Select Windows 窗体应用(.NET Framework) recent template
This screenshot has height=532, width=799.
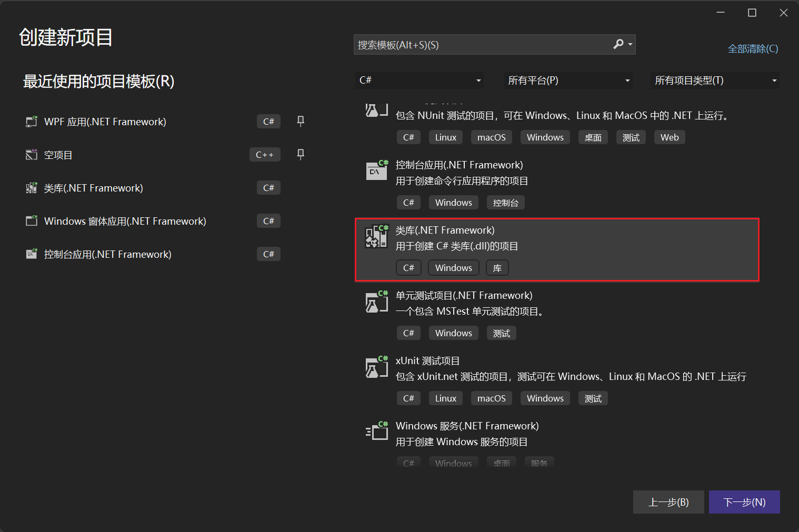(125, 221)
